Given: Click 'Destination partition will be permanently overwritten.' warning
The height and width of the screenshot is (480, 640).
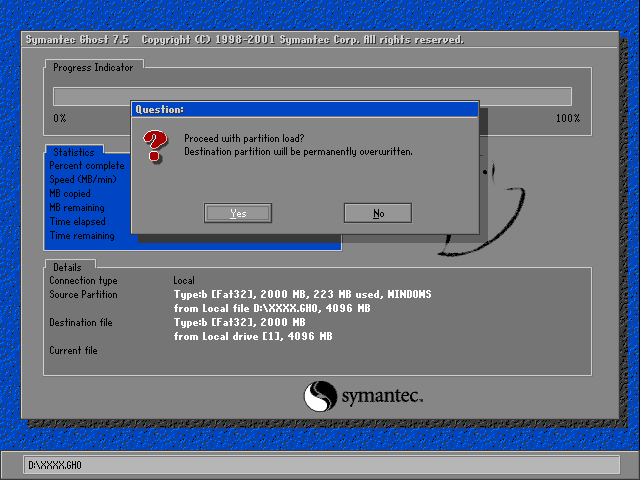Looking at the screenshot, I should tap(298, 151).
